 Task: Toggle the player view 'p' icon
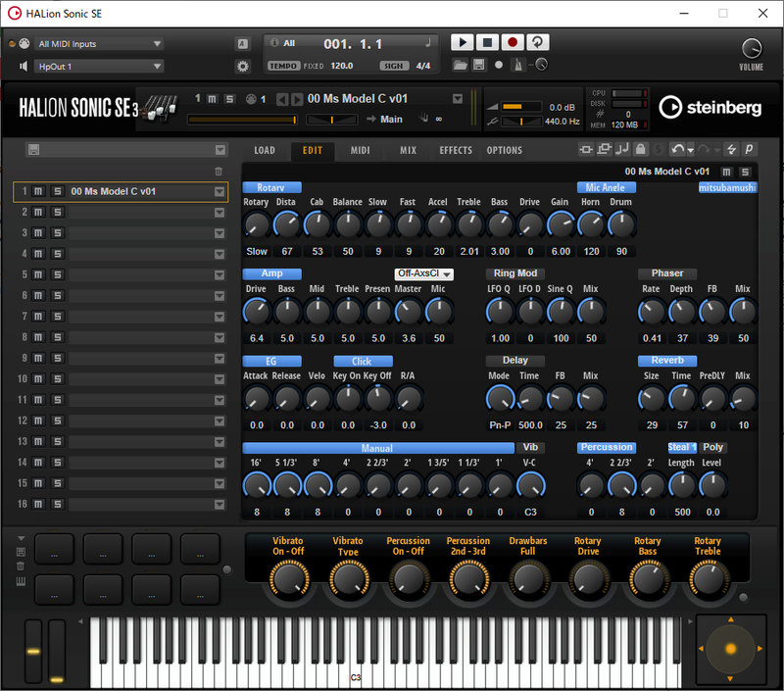[x=749, y=149]
